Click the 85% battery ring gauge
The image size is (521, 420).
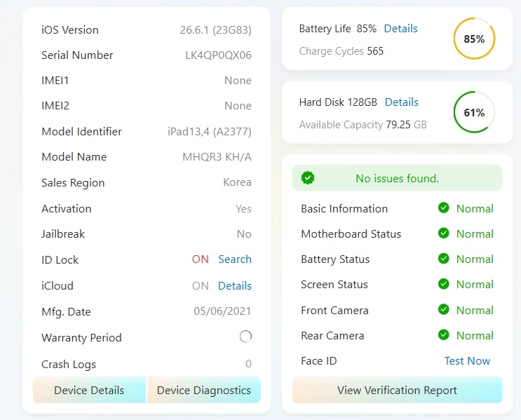(x=474, y=39)
